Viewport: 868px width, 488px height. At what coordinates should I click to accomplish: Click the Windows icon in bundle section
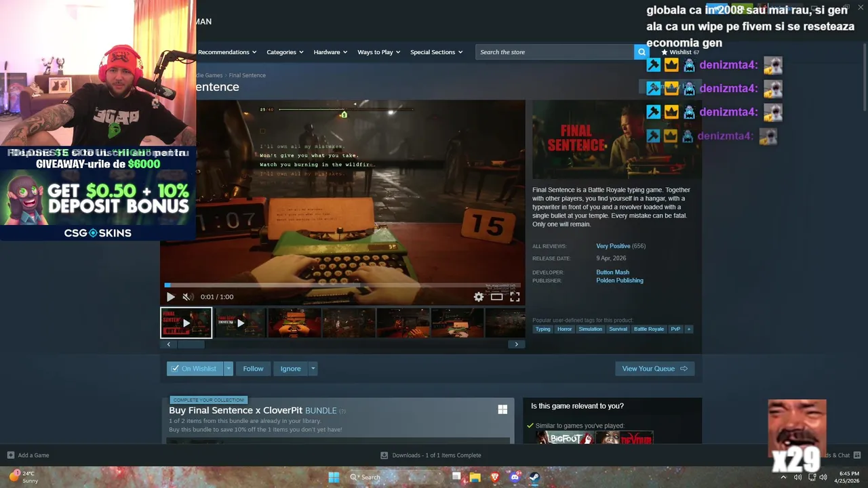click(502, 409)
